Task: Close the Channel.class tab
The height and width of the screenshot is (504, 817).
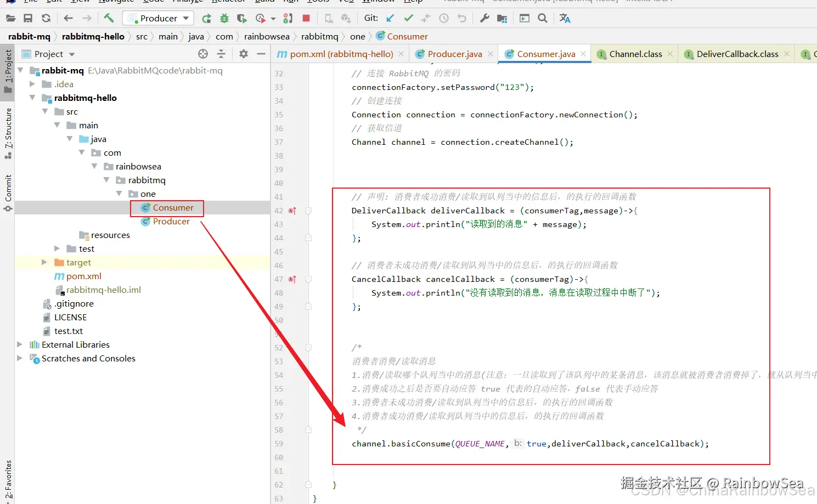Action: (670, 54)
